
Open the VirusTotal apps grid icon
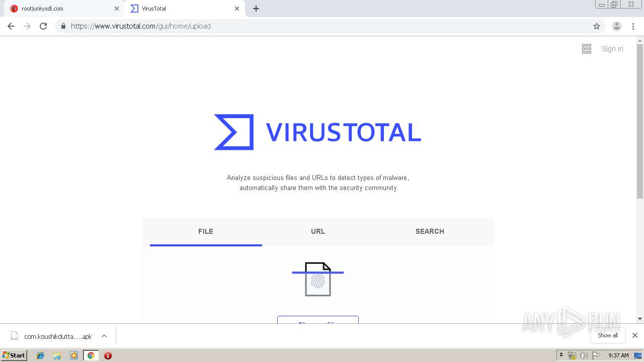587,49
